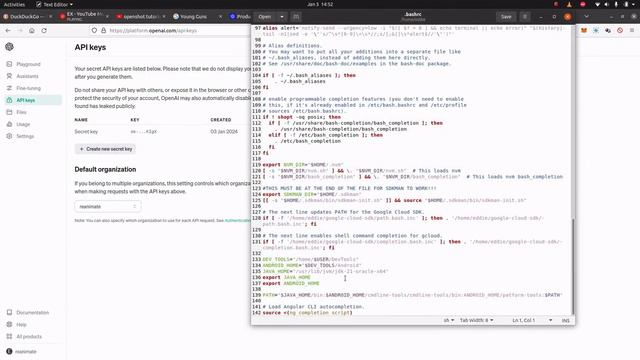Screen dimensions: 640x360
Task: Open the Playground page in the sidebar
Action: (28, 64)
